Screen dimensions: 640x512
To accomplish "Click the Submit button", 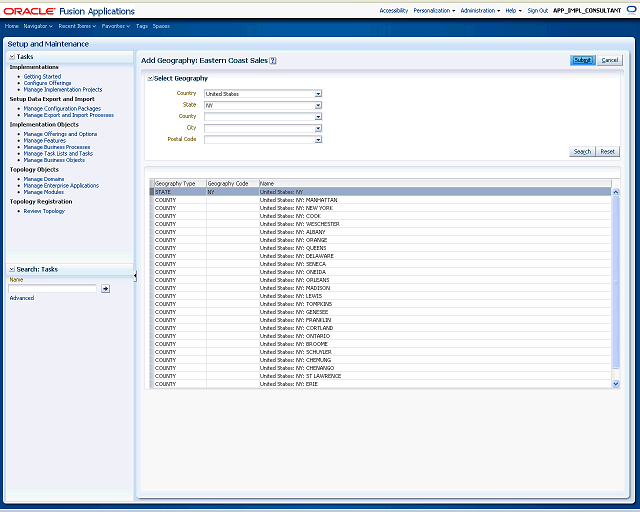I will click(x=582, y=60).
